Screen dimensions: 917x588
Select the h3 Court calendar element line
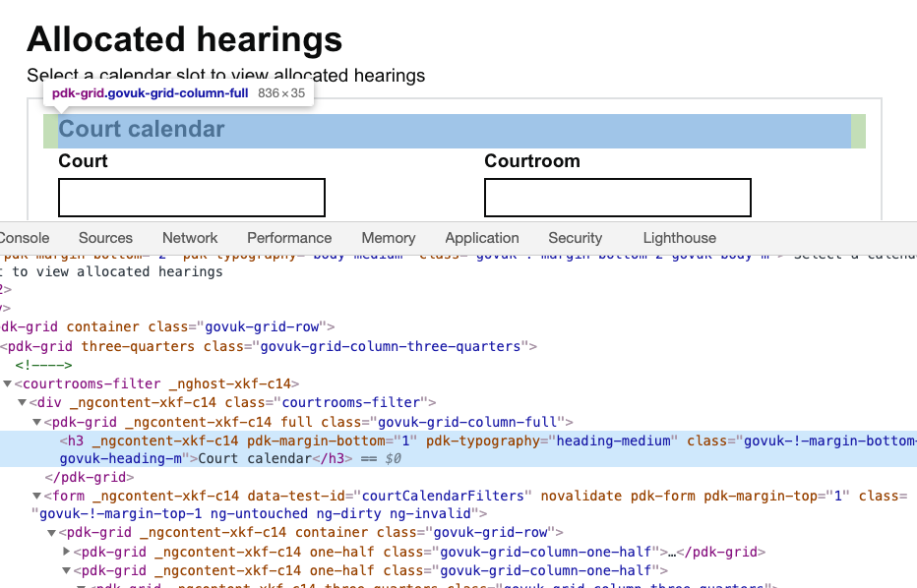point(458,449)
